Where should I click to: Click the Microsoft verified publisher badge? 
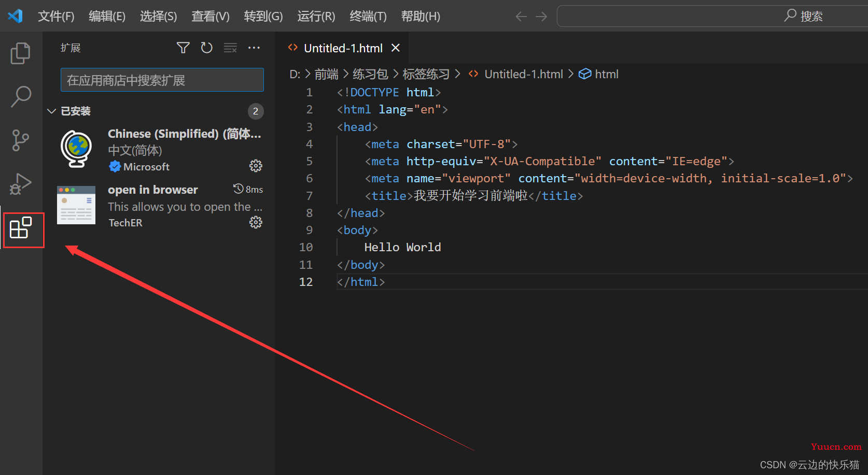click(x=115, y=167)
